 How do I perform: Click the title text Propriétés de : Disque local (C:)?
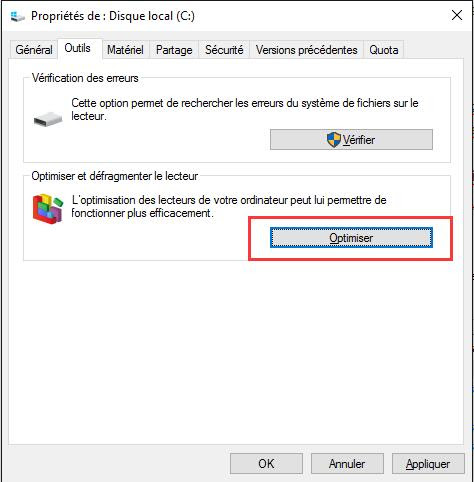[x=113, y=16]
